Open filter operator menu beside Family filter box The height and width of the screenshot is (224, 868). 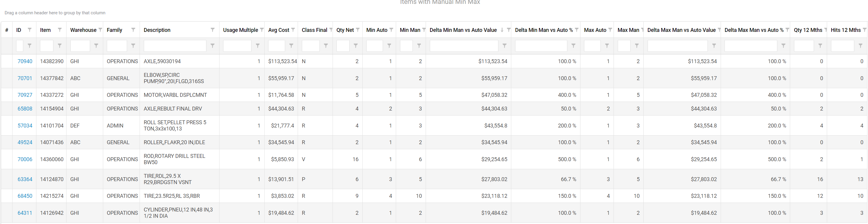[133, 46]
